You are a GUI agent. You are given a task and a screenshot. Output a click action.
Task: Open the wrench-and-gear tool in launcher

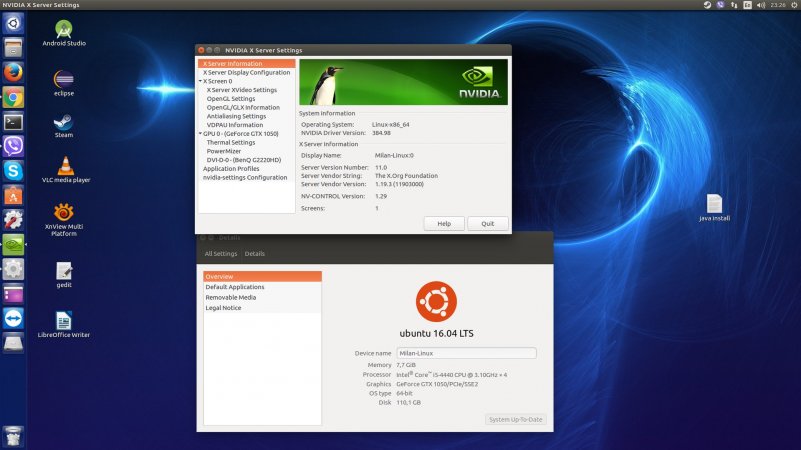13,220
